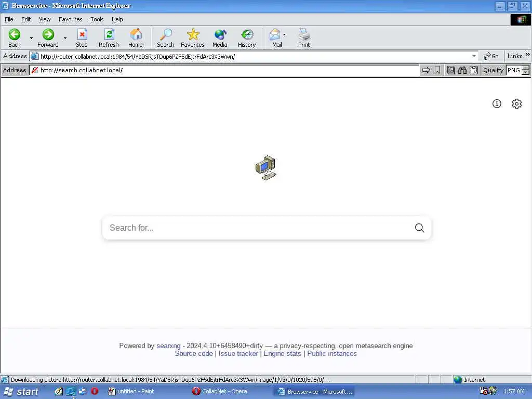Click the router.collabnet.local IE address field

point(255,56)
